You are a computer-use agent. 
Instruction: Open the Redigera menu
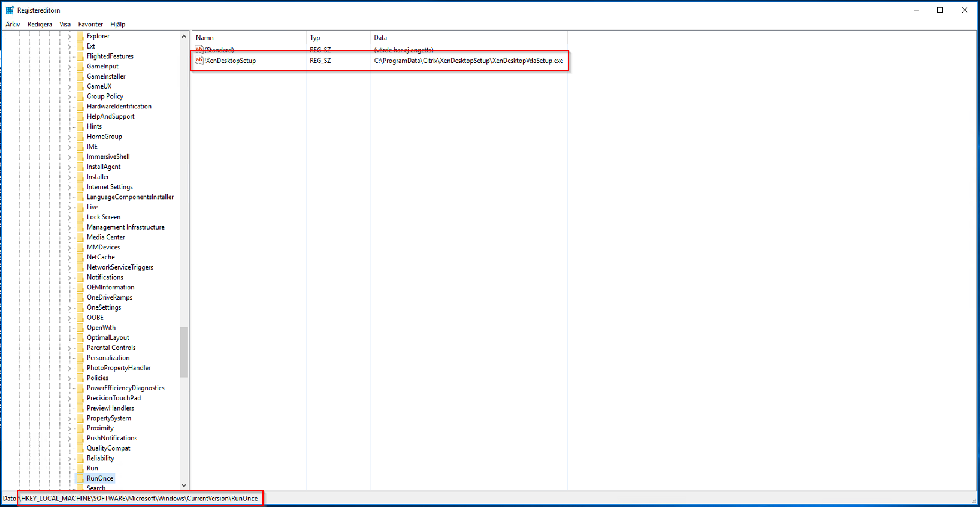[x=40, y=25]
